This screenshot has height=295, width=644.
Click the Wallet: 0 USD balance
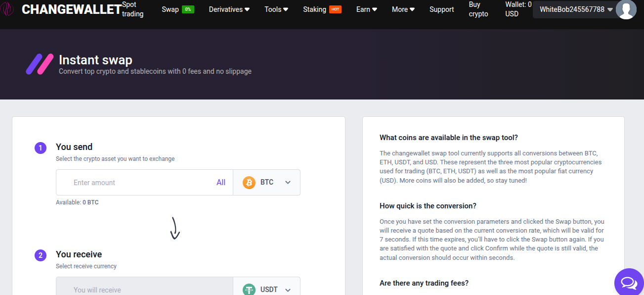click(x=518, y=9)
